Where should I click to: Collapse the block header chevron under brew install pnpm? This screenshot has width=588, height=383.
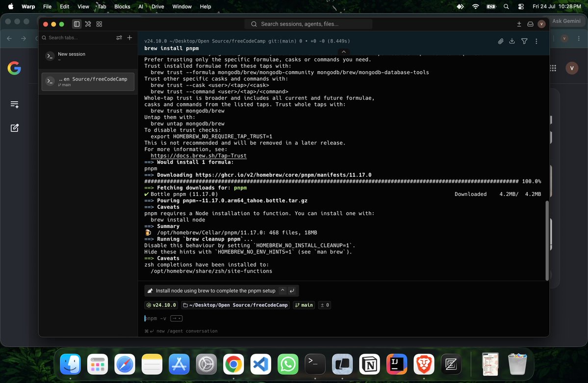pos(343,52)
